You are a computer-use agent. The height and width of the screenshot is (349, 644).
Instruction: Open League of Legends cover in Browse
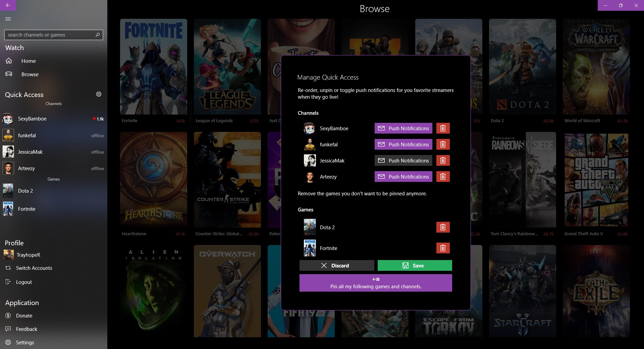click(x=227, y=66)
